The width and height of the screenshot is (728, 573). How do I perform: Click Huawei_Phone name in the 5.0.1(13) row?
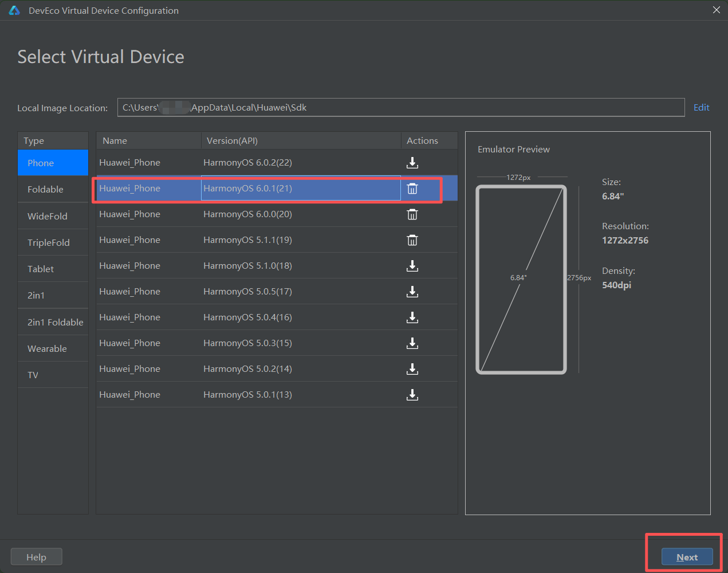129,395
